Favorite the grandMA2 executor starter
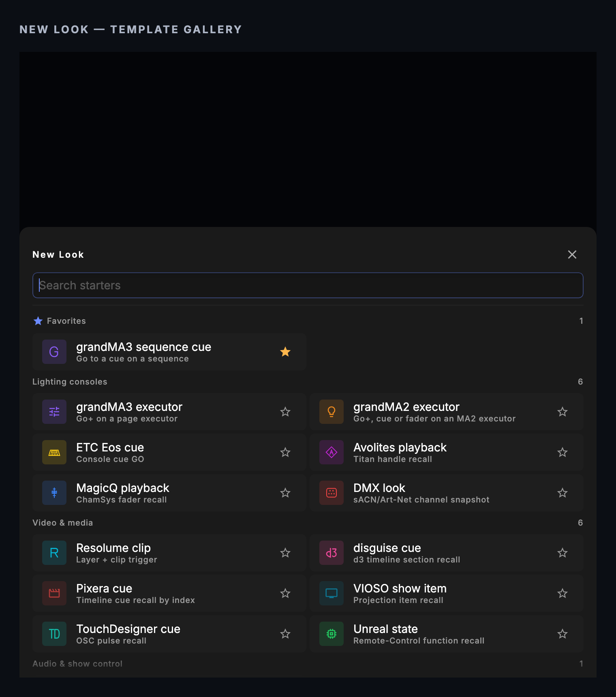This screenshot has height=697, width=616. [563, 412]
